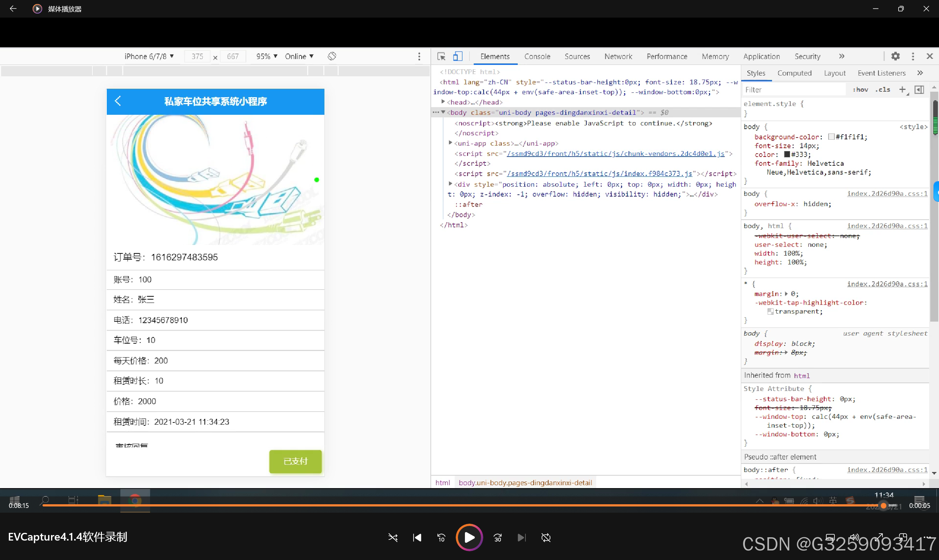Screen dimensions: 939x560
Task: Open the chunk-vendors.2dc4d0e1.js script link
Action: point(615,154)
